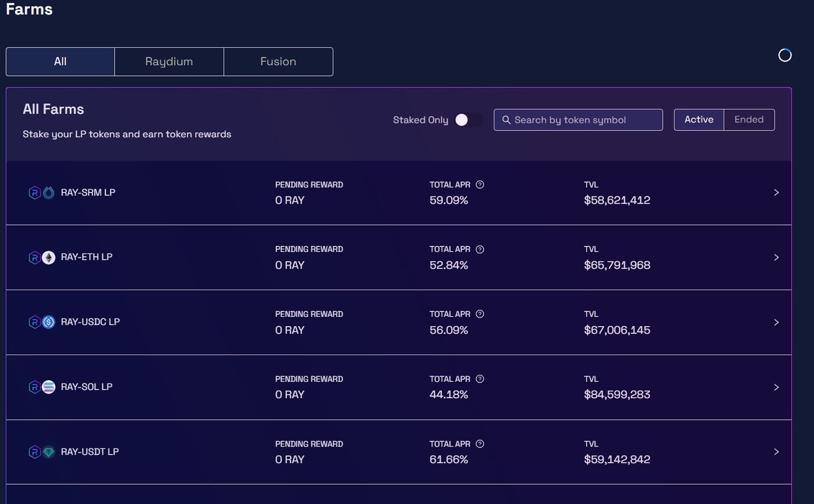Click the refresh countdown circle icon
This screenshot has width=814, height=504.
point(785,55)
